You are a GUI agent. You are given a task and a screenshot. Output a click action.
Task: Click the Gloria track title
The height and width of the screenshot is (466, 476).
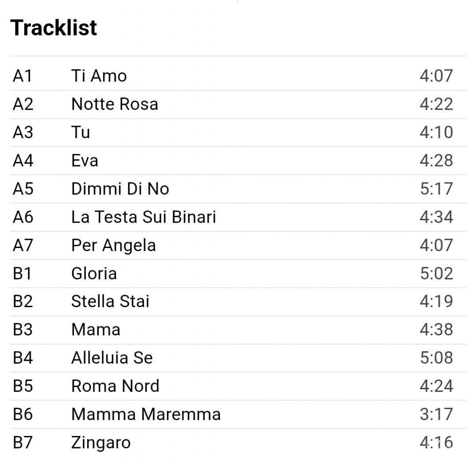coord(94,274)
